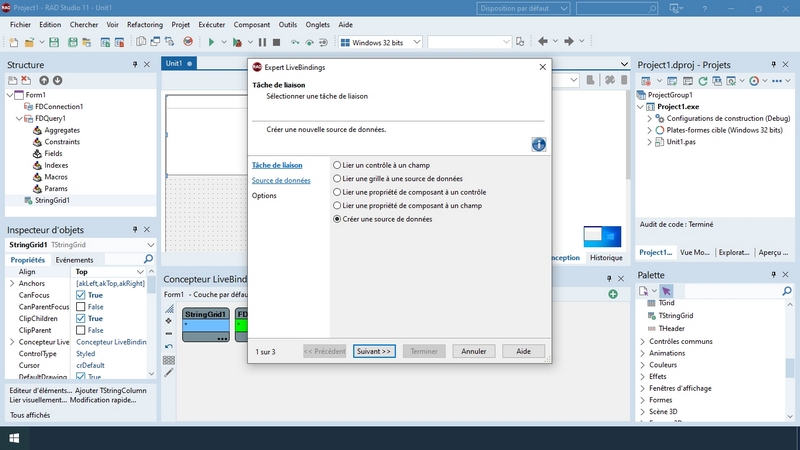Click the info icon in LiveBindings wizard
This screenshot has width=800, height=450.
(538, 145)
